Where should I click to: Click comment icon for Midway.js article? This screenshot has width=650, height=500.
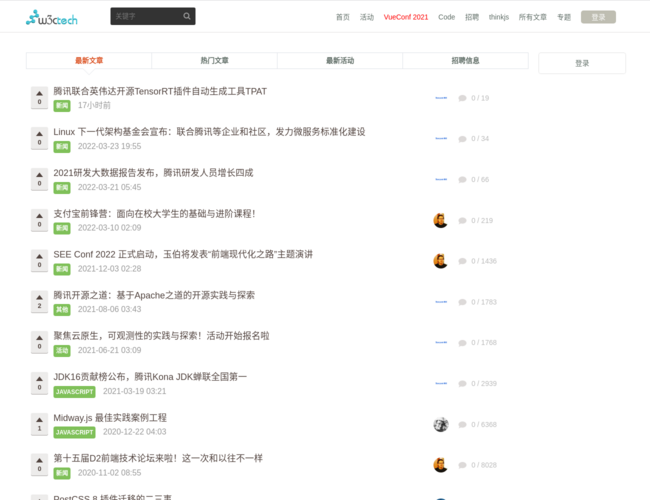click(462, 425)
